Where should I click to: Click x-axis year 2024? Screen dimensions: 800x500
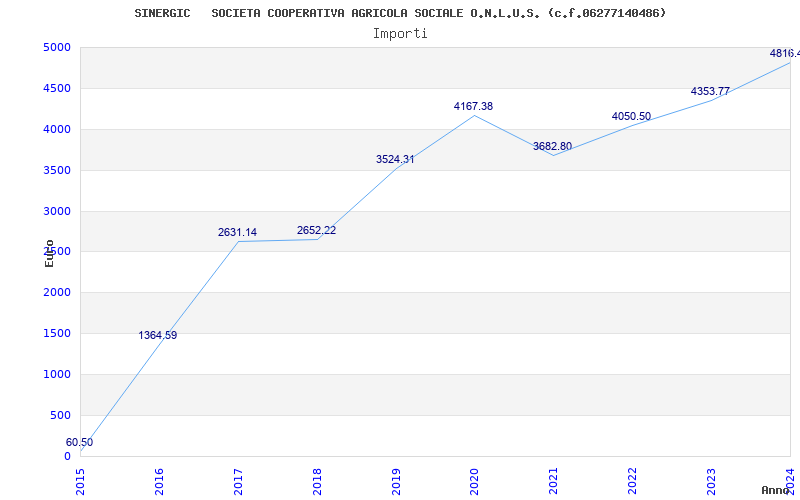pyautogui.click(x=790, y=482)
